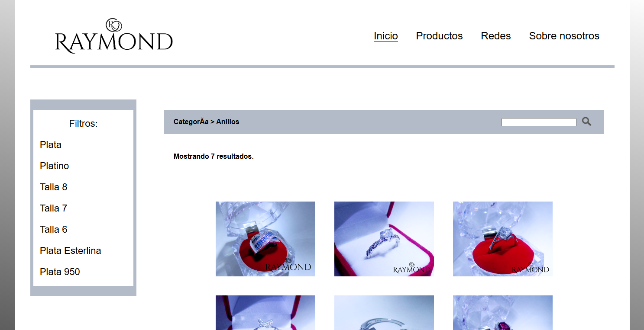The image size is (644, 330).
Task: Select the butterfly ring thumbnail
Action: (x=265, y=313)
